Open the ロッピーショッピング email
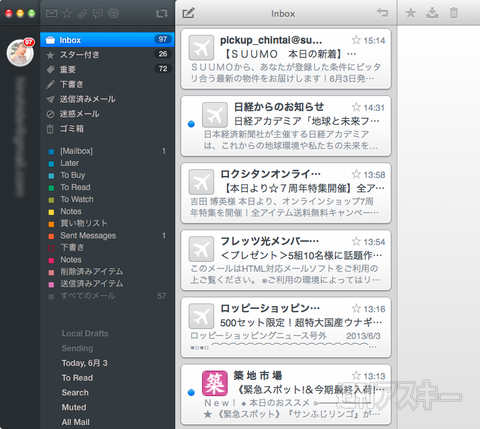 [286, 327]
